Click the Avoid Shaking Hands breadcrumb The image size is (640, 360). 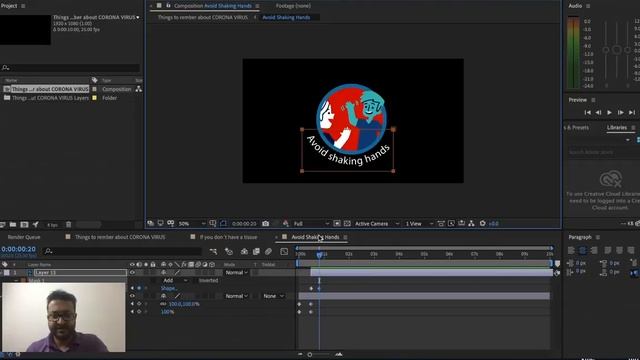(286, 18)
